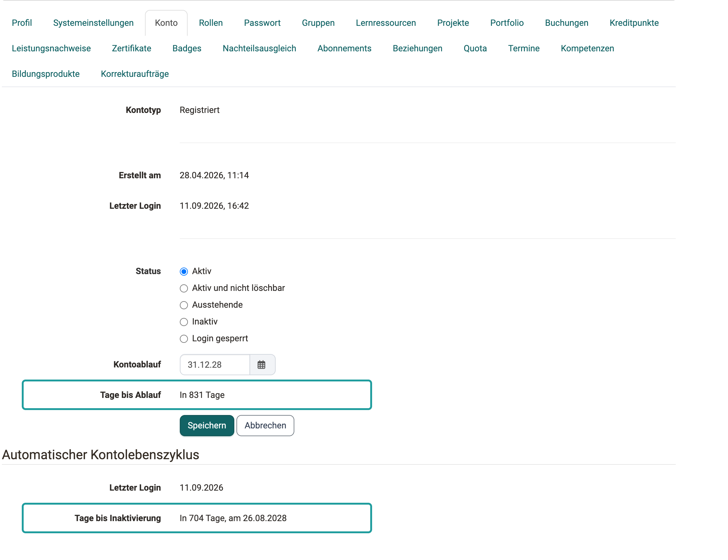Switch to the Profil tab
This screenshot has height=560, width=728.
pyautogui.click(x=22, y=23)
